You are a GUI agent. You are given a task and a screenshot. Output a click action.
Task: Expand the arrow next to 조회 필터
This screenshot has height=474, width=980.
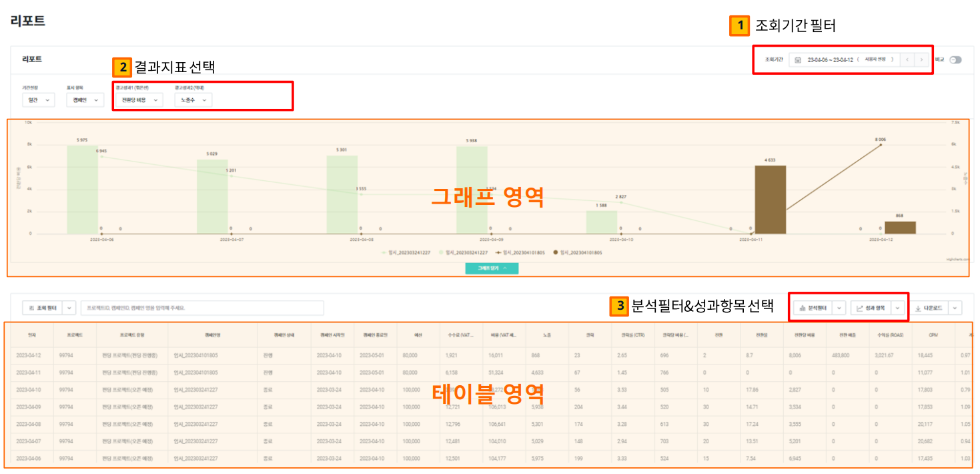[69, 308]
